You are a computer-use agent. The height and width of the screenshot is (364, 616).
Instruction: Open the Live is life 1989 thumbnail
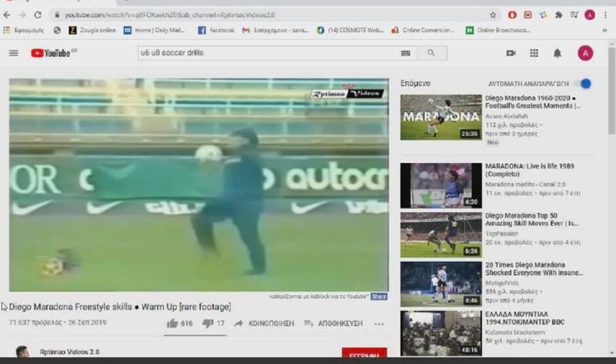441,185
